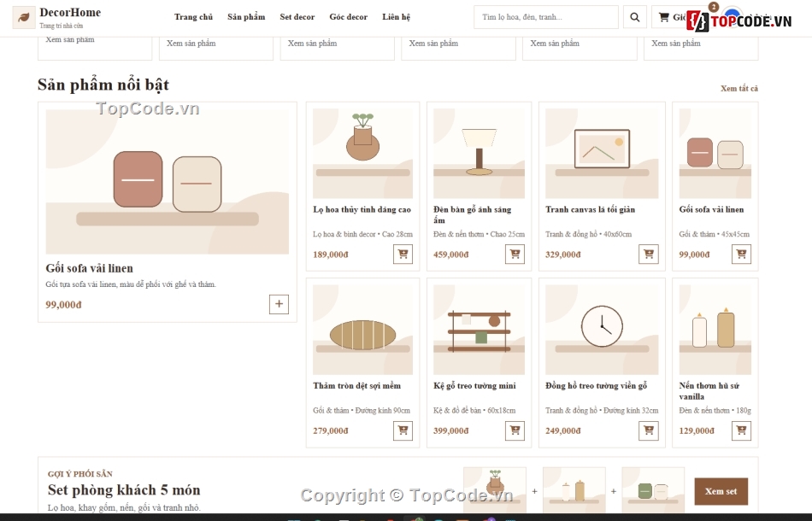This screenshot has width=812, height=521.
Task: Open the vanilla candles product image
Action: tap(715, 330)
